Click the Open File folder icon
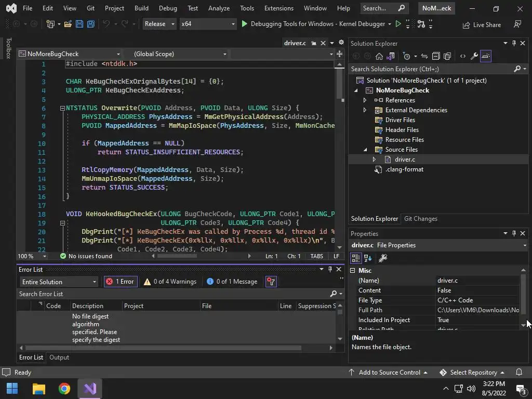 tap(68, 24)
